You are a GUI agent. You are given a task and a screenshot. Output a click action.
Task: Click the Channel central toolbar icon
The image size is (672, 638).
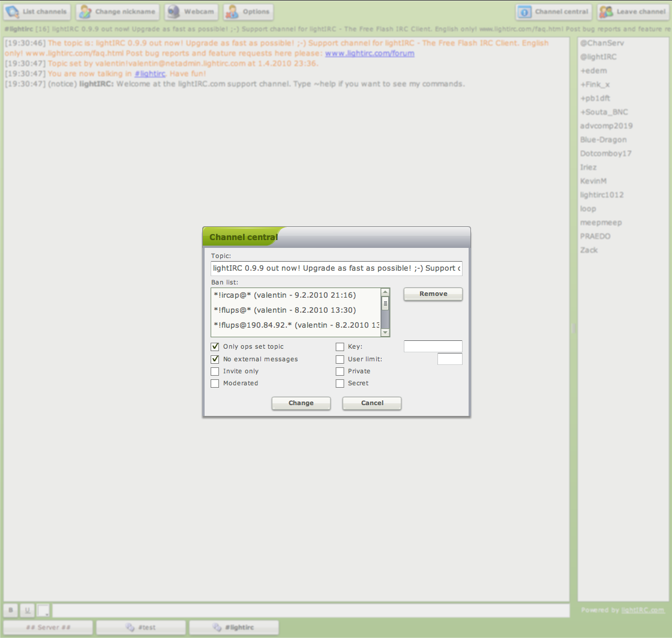point(554,12)
